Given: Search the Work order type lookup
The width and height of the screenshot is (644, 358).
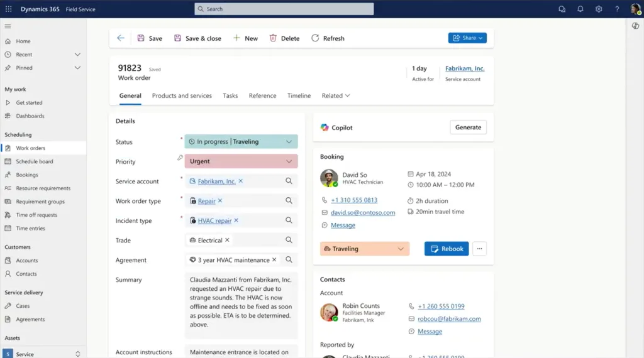Looking at the screenshot, I should (x=289, y=200).
